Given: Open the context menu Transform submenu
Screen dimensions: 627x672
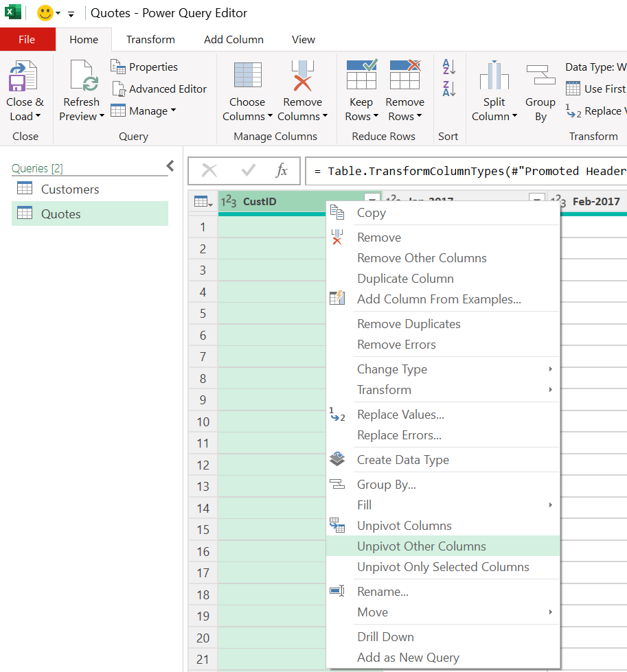Looking at the screenshot, I should [x=443, y=390].
